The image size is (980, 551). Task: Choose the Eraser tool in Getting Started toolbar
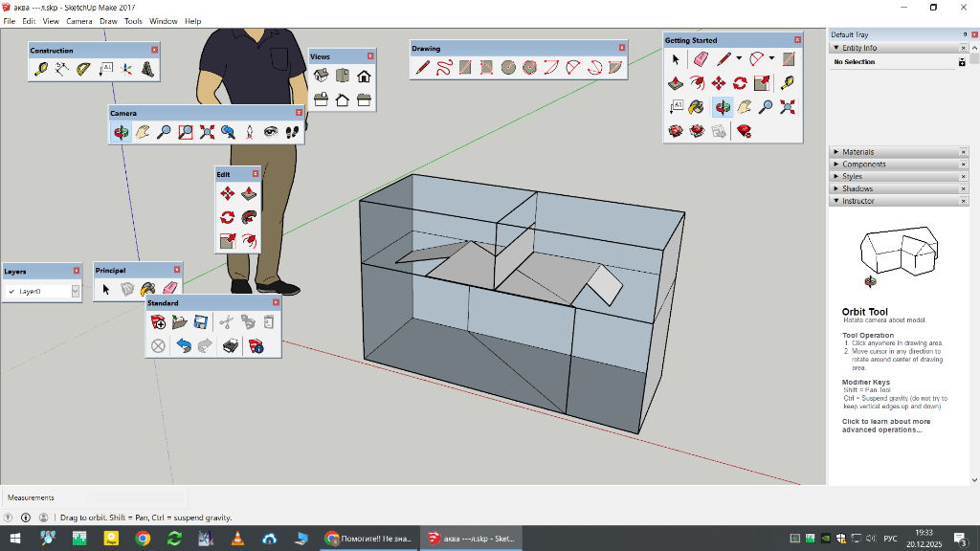coord(698,59)
